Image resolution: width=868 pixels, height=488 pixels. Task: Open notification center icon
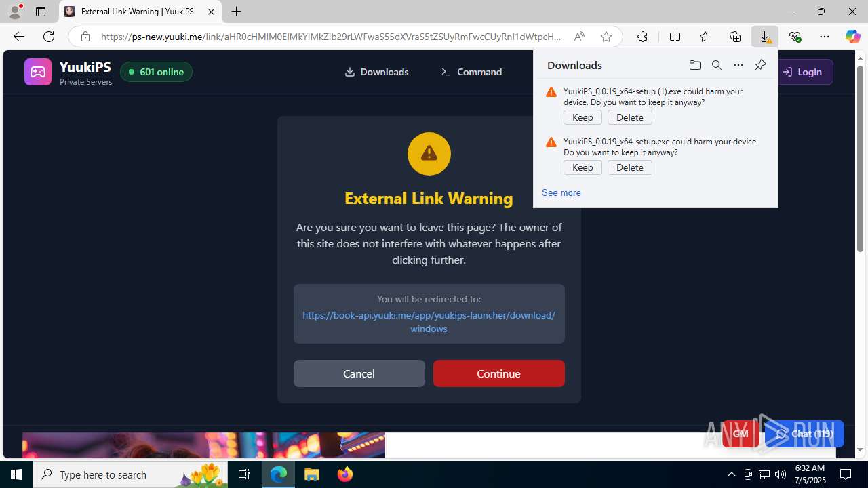click(x=846, y=474)
